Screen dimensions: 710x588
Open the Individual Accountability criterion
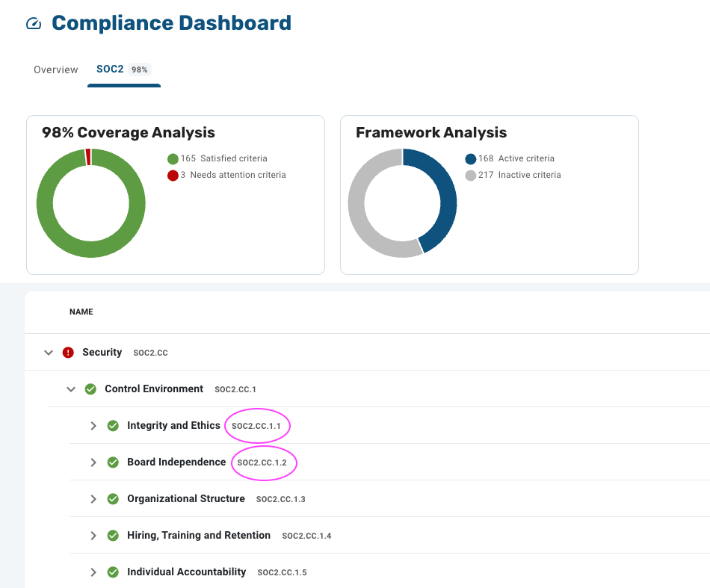tap(186, 572)
